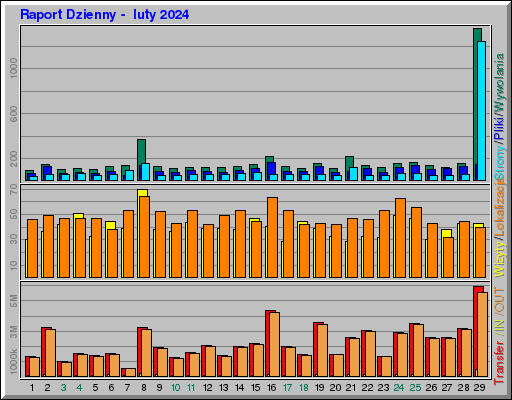Click the orange bar for day 16 in middle chart
The width and height of the screenshot is (512, 400).
272,237
